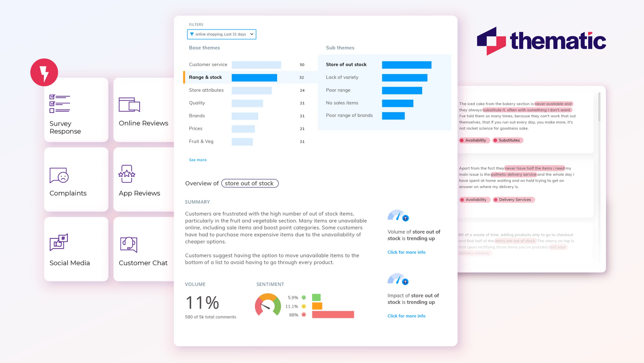Click for more info on store out of stock impact
Screen dimensions: 644x363
pos(406,316)
